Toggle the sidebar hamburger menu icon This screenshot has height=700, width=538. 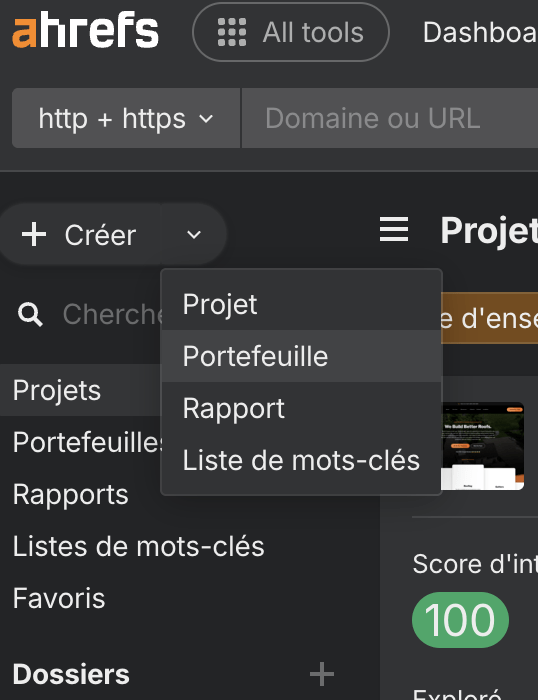394,229
